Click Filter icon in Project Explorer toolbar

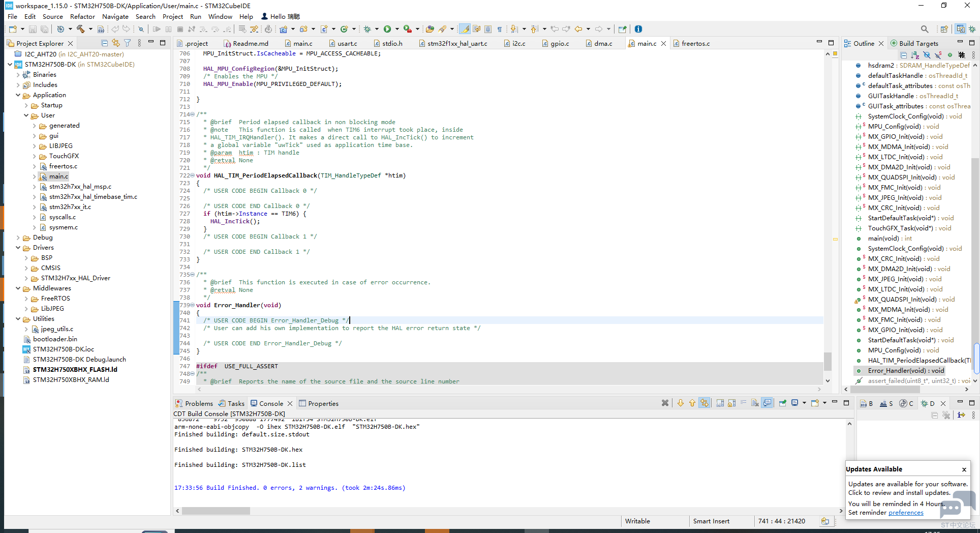(x=128, y=43)
